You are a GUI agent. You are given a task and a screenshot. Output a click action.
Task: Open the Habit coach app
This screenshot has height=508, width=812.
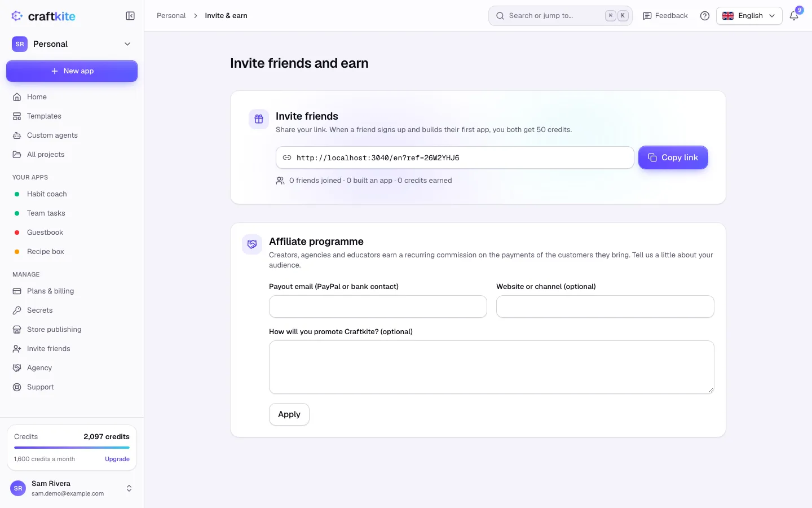pyautogui.click(x=72, y=194)
